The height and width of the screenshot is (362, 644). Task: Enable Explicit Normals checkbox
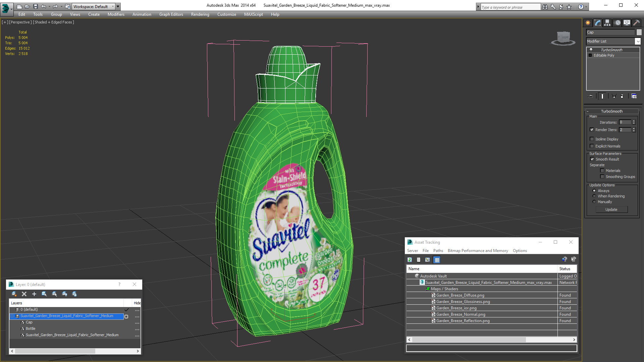click(x=592, y=146)
